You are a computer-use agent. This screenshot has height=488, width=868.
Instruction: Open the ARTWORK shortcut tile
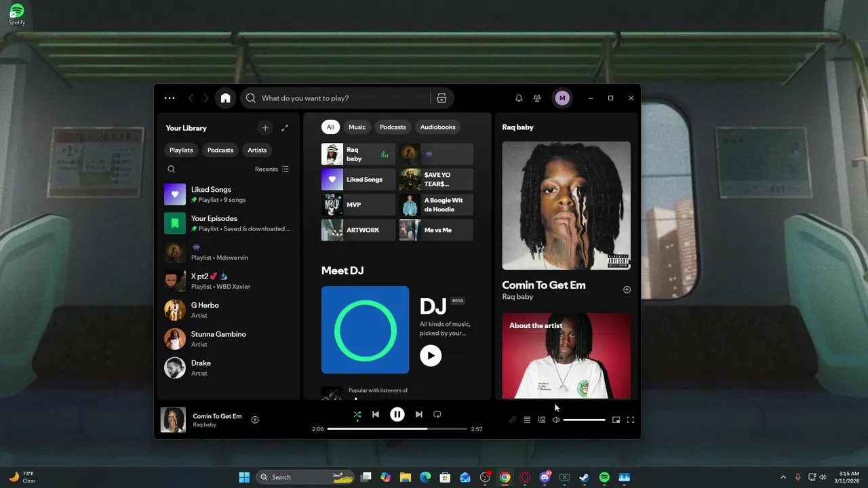[358, 230]
